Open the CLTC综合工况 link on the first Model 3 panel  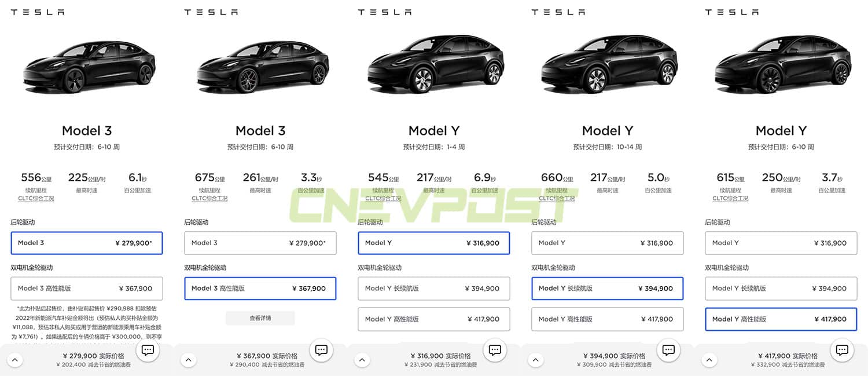(x=36, y=199)
